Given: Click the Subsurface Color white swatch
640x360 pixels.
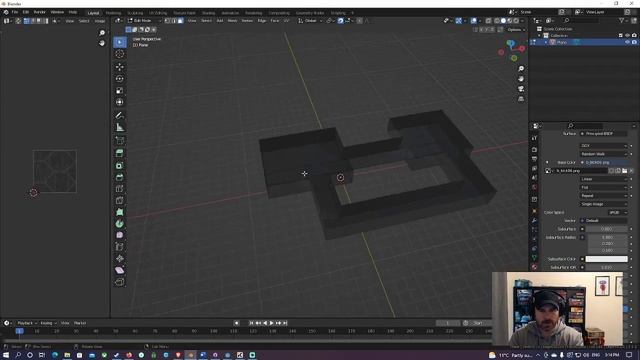Looking at the screenshot, I should [x=607, y=259].
